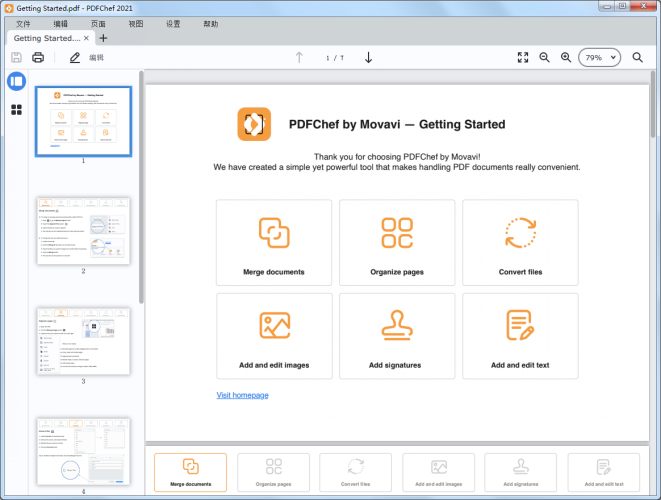
Task: Select page 4 thumbnail
Action: tap(83, 451)
